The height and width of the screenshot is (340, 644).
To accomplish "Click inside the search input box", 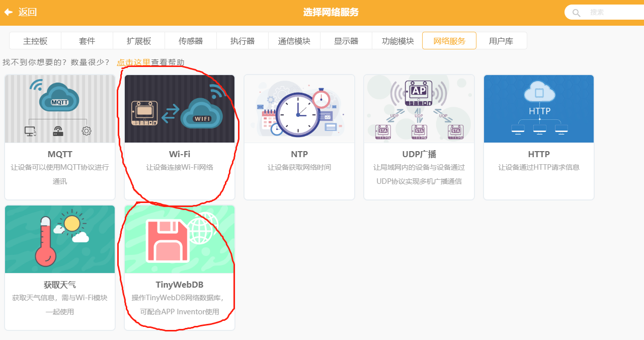I will click(609, 12).
